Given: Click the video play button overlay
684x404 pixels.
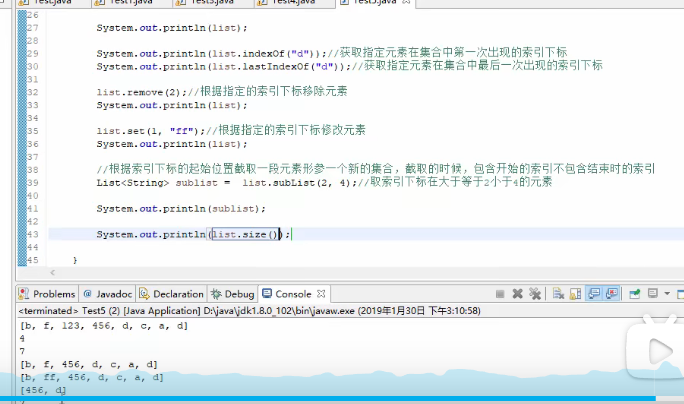Looking at the screenshot, I should pyautogui.click(x=660, y=352).
